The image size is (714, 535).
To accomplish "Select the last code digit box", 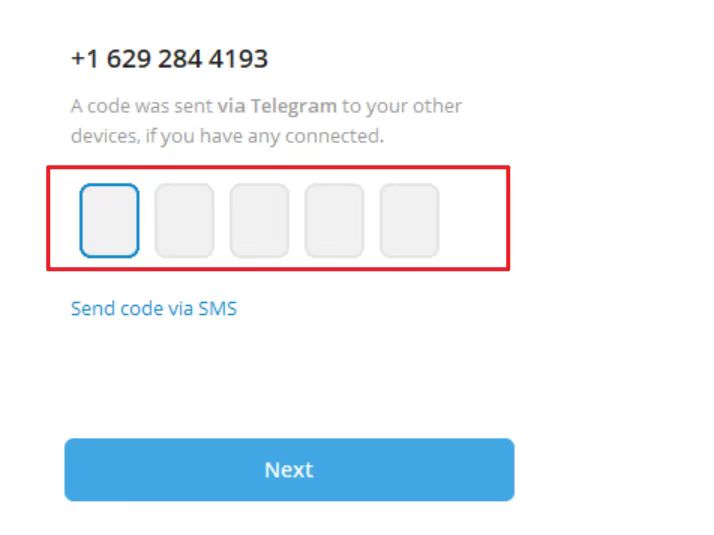I will pos(409,220).
